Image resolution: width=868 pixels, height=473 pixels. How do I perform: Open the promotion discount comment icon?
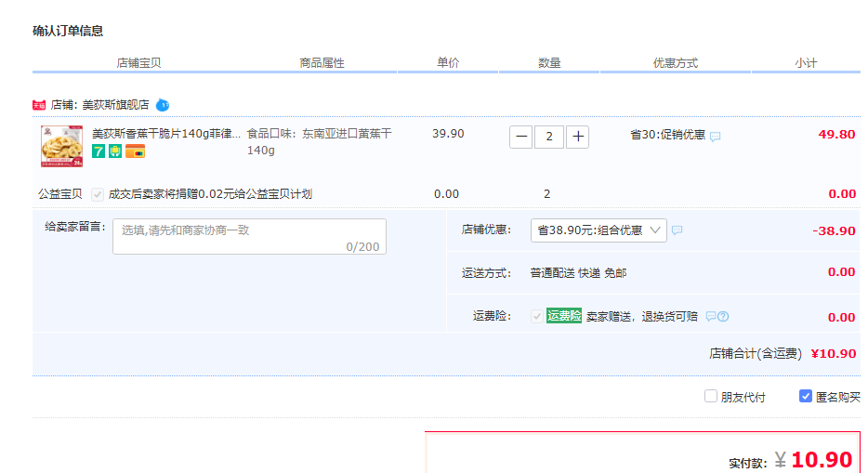click(716, 136)
